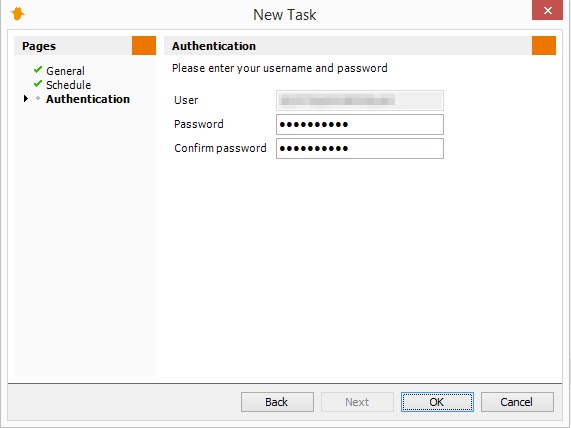The height and width of the screenshot is (428, 571).
Task: Focus the User input field
Action: (x=360, y=100)
